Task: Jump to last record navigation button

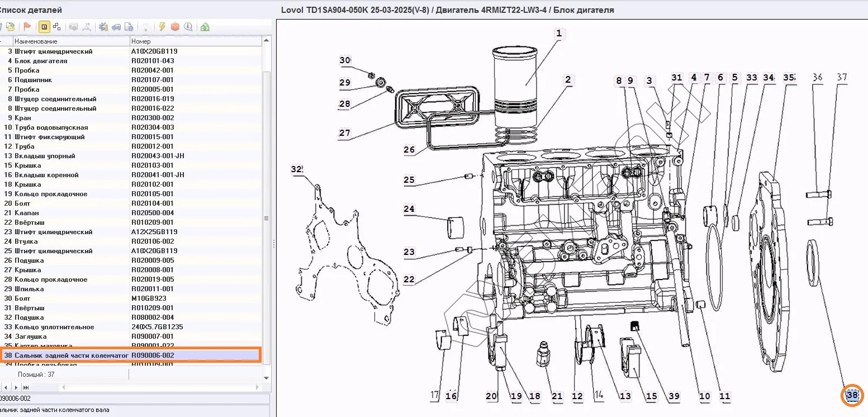Action: [26, 387]
